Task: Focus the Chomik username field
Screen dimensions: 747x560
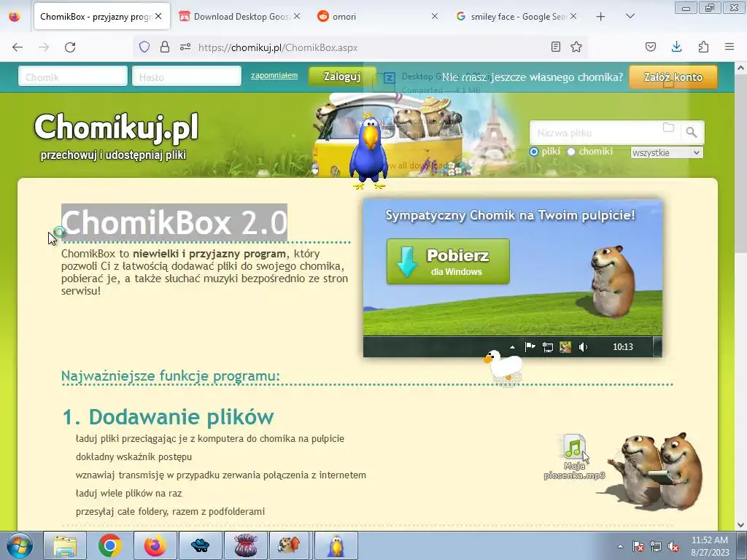Action: pyautogui.click(x=73, y=76)
